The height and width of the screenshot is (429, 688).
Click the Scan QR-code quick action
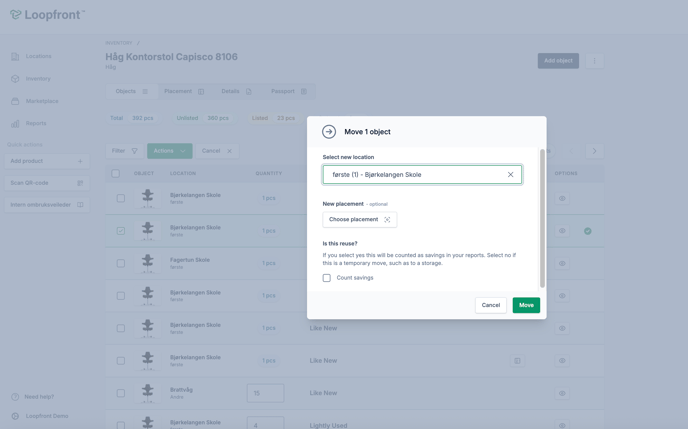(47, 183)
